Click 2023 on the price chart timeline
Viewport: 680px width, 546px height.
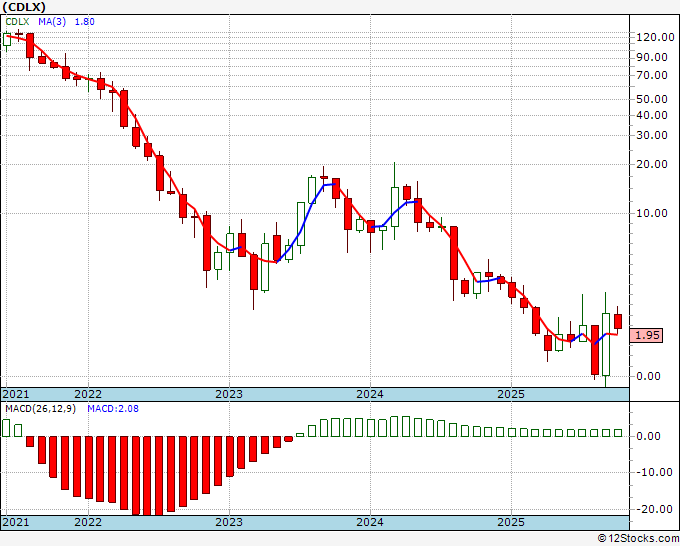point(229,394)
